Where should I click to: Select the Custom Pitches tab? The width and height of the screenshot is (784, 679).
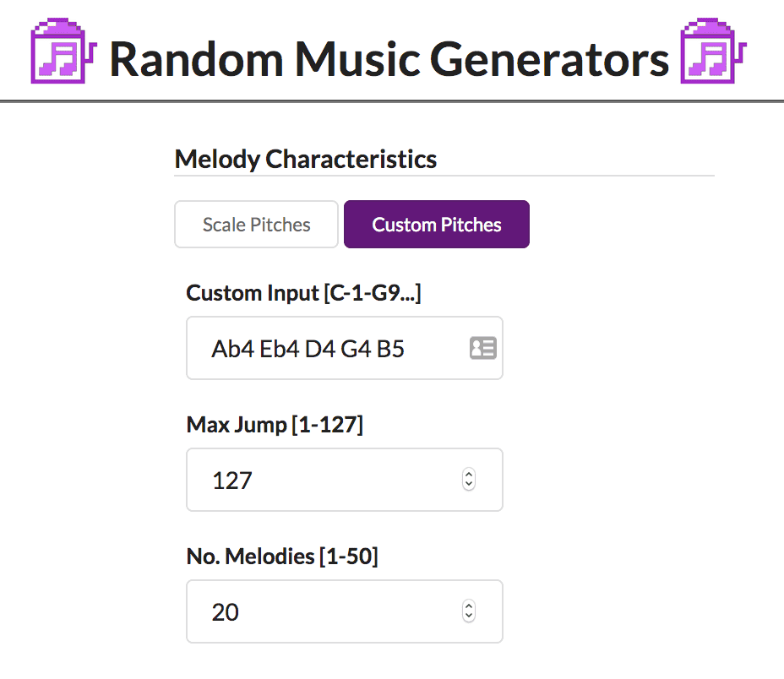(437, 225)
